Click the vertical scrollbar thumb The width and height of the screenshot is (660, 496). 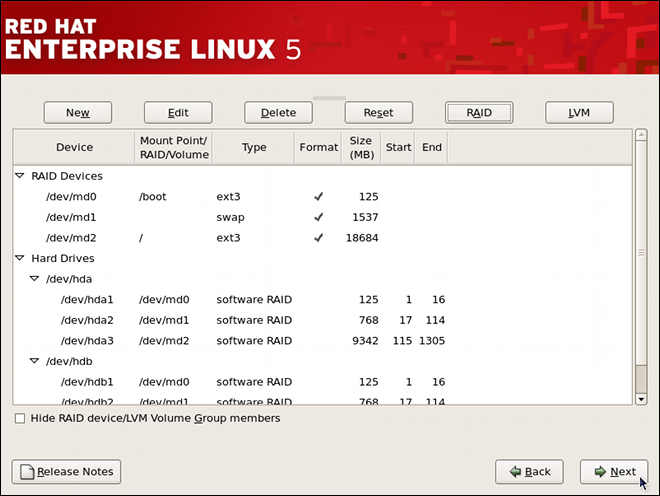click(x=641, y=253)
